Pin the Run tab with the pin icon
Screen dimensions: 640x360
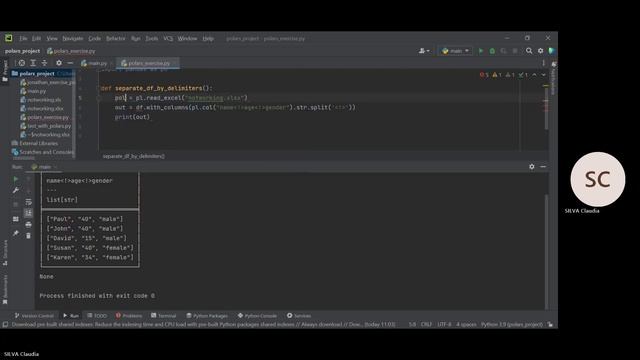coord(16,233)
